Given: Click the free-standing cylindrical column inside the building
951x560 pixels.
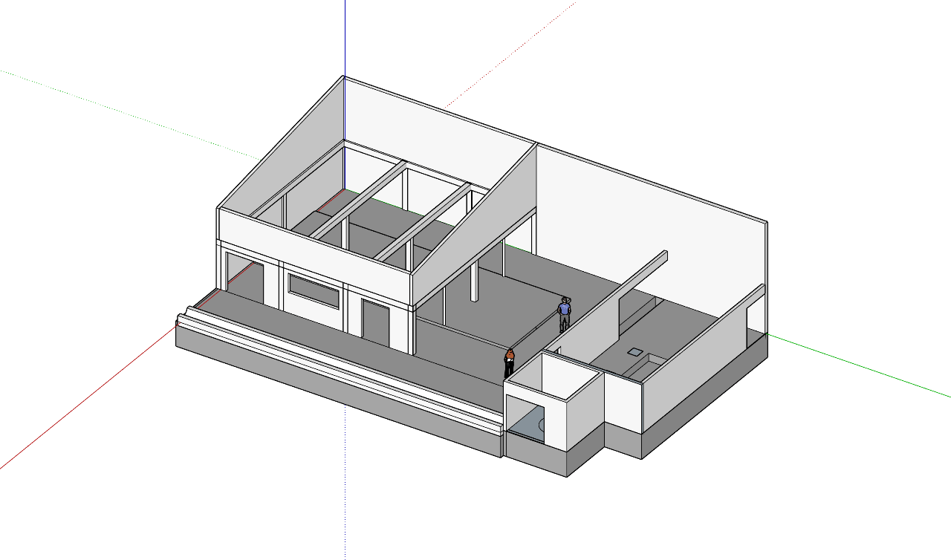Looking at the screenshot, I should coord(473,282).
